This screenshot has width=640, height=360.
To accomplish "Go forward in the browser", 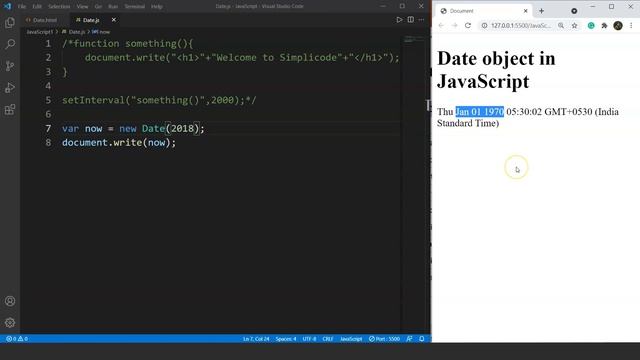I will click(x=454, y=25).
